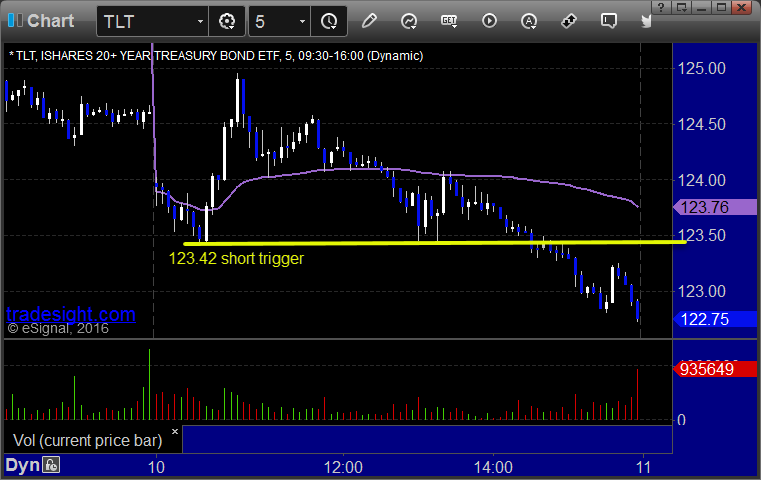
Task: Select the yellow 123.42 trigger line
Action: coord(435,243)
